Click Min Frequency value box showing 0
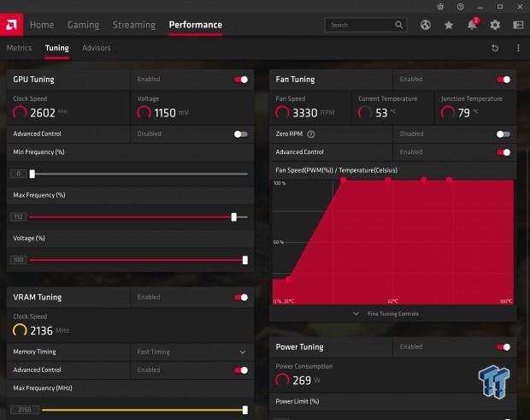Viewport: 530px width, 420px height. tap(19, 174)
